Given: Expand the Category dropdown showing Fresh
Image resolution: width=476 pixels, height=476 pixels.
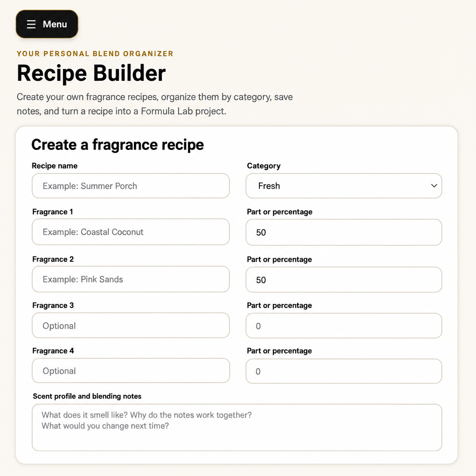Looking at the screenshot, I should tap(344, 186).
